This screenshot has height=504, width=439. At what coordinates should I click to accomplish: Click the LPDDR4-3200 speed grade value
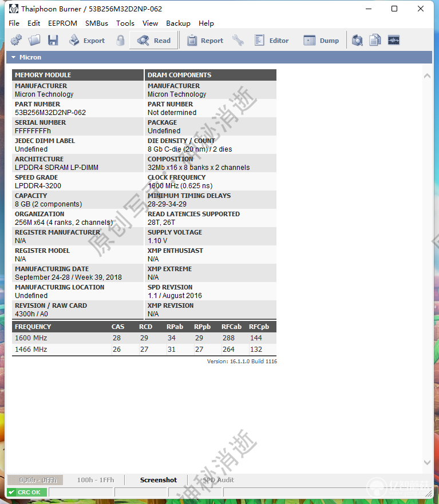point(38,186)
